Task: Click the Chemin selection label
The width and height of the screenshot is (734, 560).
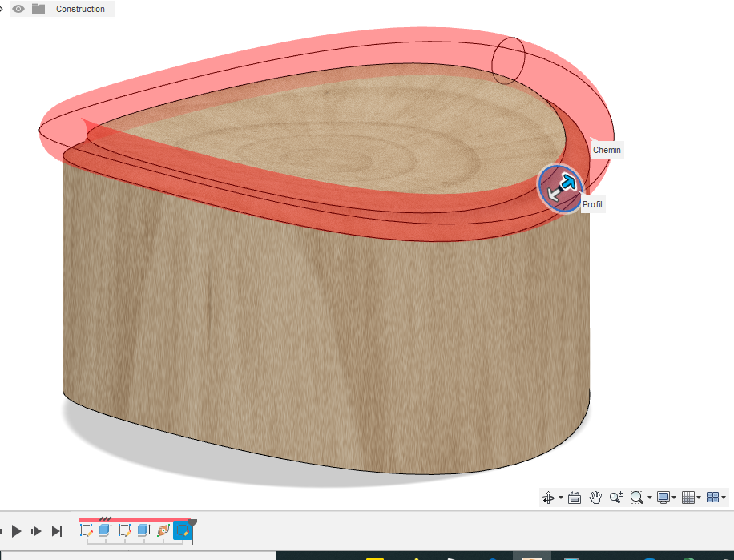Action: point(607,150)
